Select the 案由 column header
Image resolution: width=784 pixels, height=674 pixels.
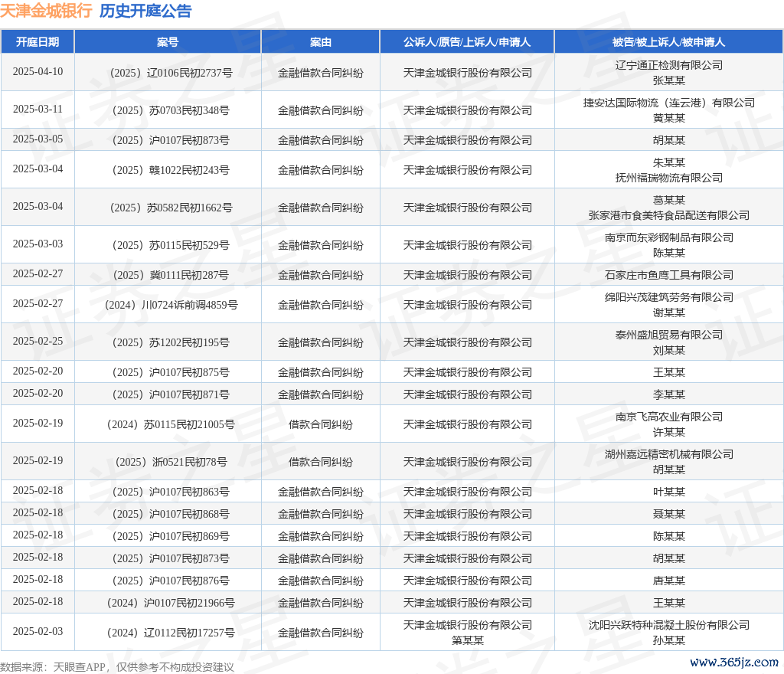tap(321, 42)
